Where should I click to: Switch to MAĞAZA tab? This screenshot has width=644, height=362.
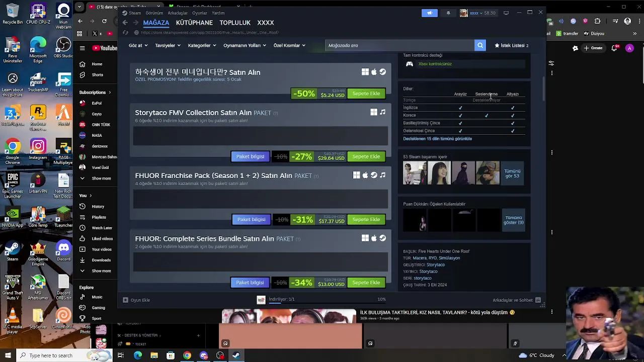(x=156, y=23)
